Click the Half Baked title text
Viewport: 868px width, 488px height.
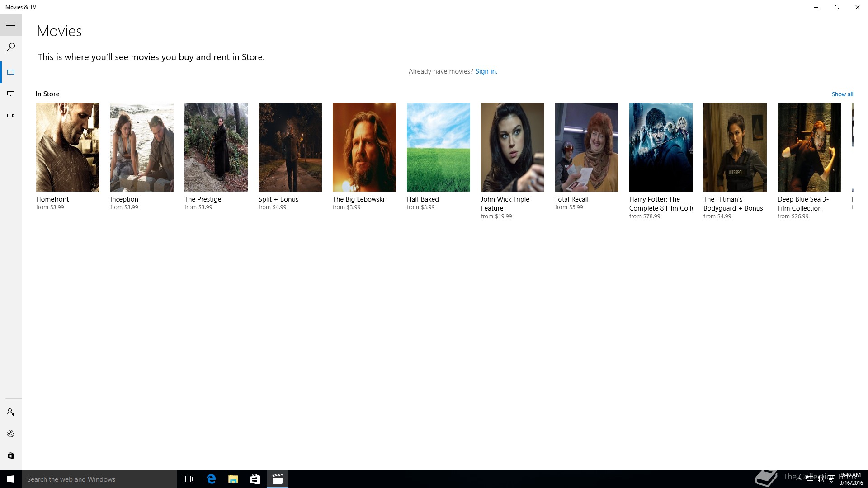[423, 199]
